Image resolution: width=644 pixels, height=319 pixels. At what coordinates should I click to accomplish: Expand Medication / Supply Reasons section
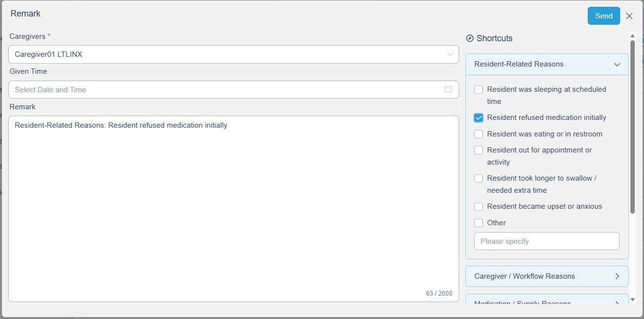click(x=546, y=302)
